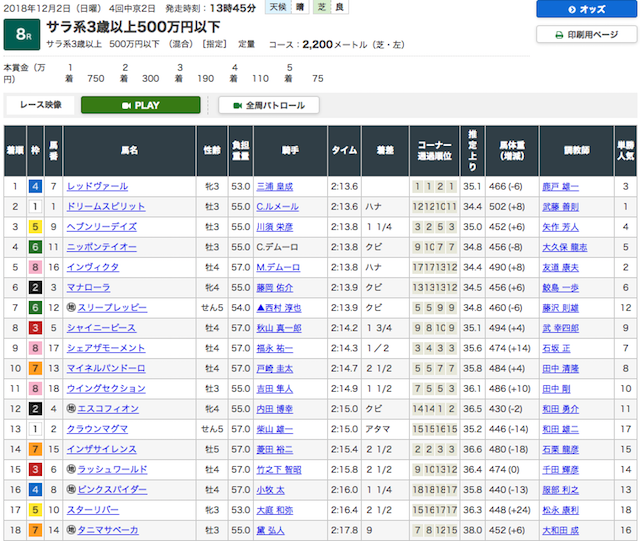Open trainer 服部 利之 profile link
This screenshot has width=640, height=541.
pos(560,490)
